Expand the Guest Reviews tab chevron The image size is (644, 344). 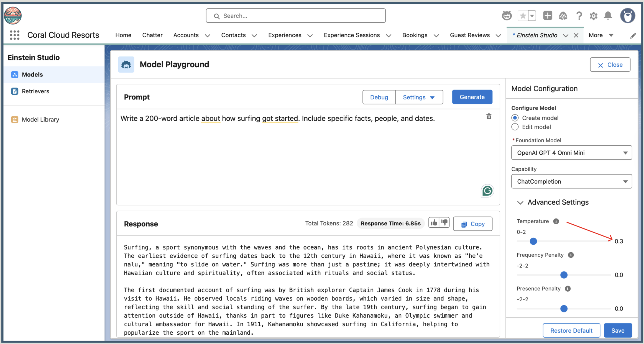pyautogui.click(x=498, y=36)
